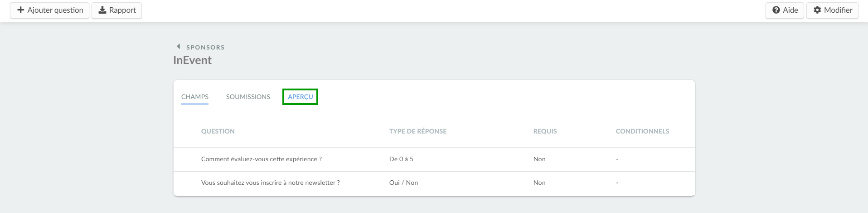Viewport: 868px width, 213px height.
Task: Open the Aide help button
Action: pyautogui.click(x=785, y=10)
